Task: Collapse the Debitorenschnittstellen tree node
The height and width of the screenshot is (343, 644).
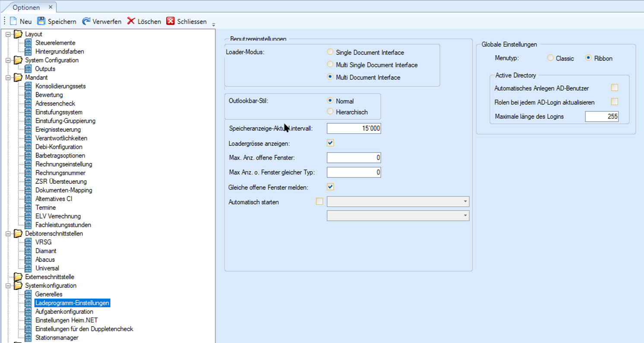Action: click(x=8, y=233)
